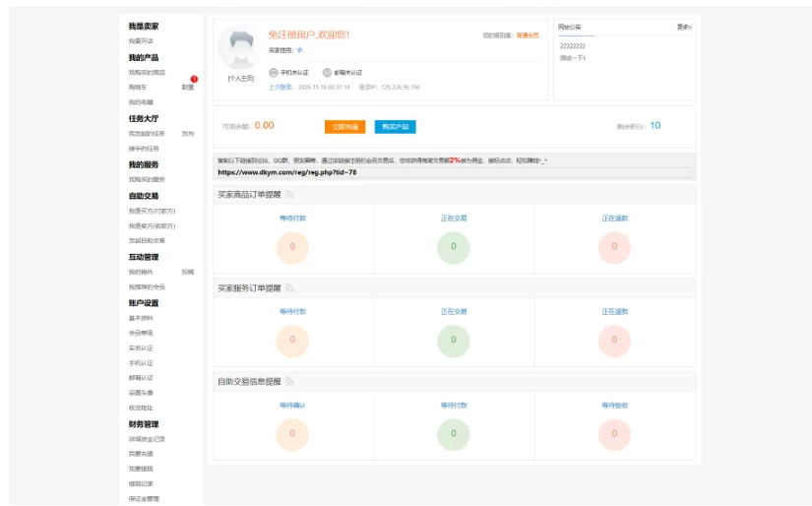The width and height of the screenshot is (812, 506).
Task: Open the 22222222 announcement
Action: coord(572,46)
